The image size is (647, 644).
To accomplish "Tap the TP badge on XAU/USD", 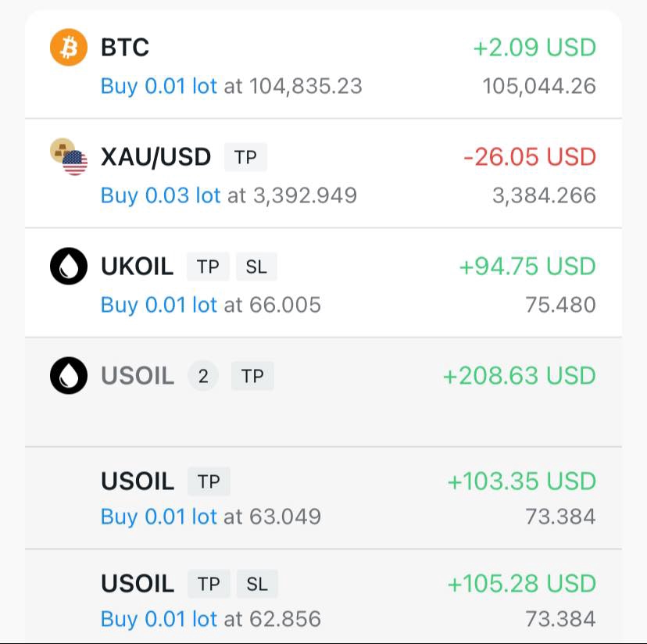I will pos(245,157).
